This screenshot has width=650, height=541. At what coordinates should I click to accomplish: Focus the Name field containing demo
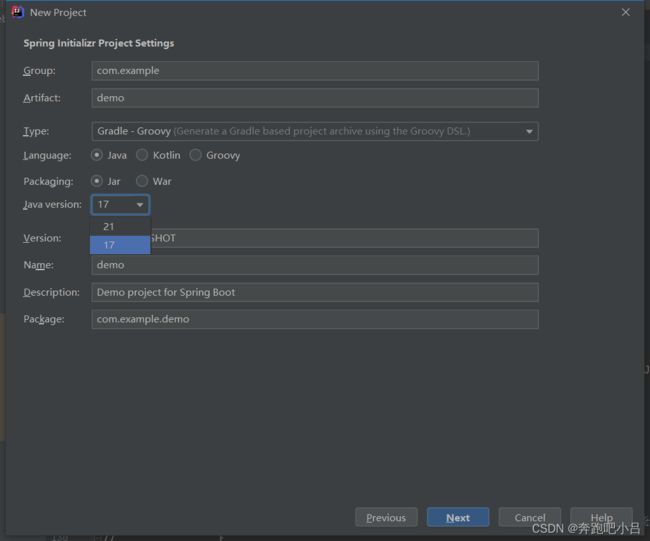(x=315, y=265)
